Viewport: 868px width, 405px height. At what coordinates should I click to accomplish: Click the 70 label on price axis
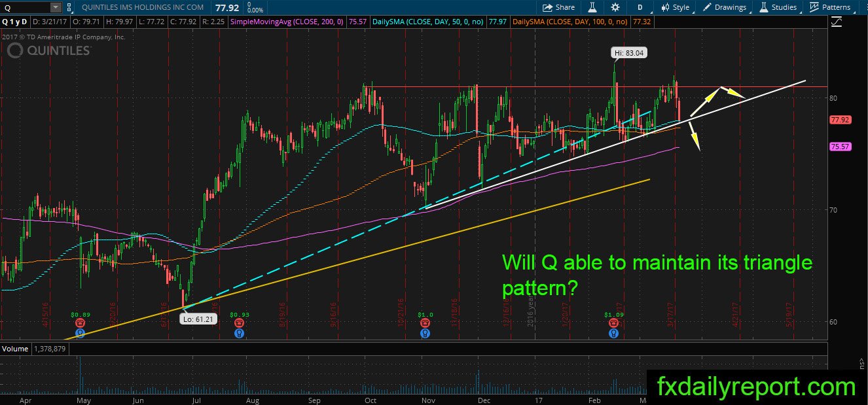coord(833,210)
